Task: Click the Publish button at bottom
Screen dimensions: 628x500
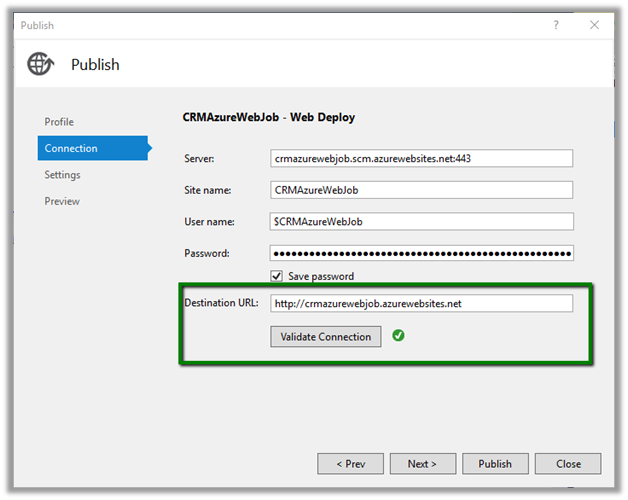Action: tap(494, 464)
